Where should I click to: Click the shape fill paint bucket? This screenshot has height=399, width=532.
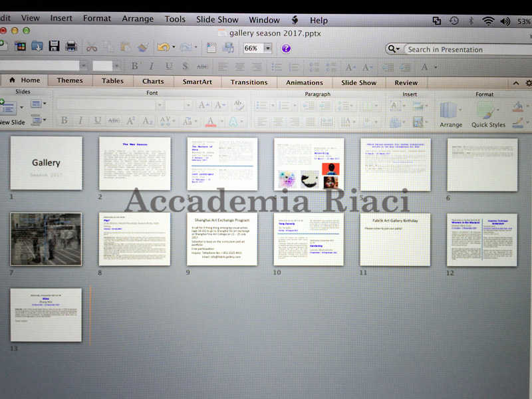click(x=518, y=106)
